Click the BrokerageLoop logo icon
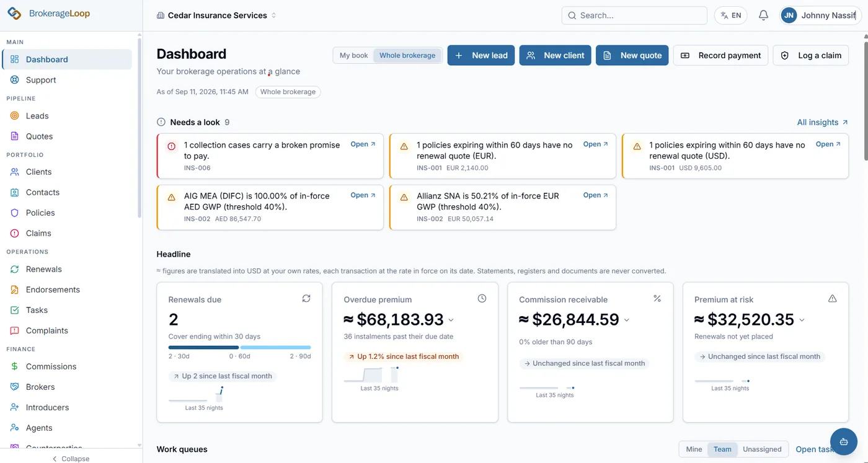 (14, 14)
